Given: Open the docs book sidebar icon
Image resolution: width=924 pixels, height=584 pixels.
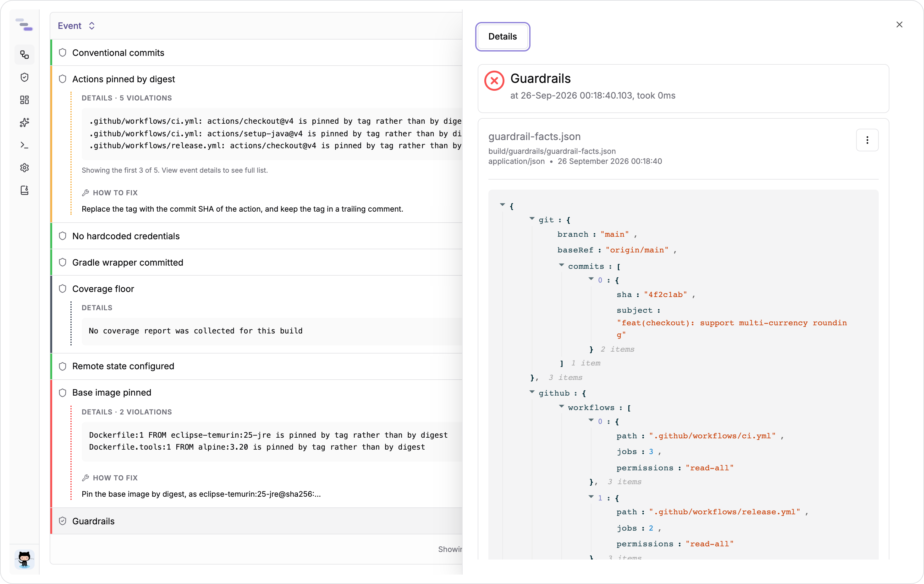Looking at the screenshot, I should pos(25,190).
